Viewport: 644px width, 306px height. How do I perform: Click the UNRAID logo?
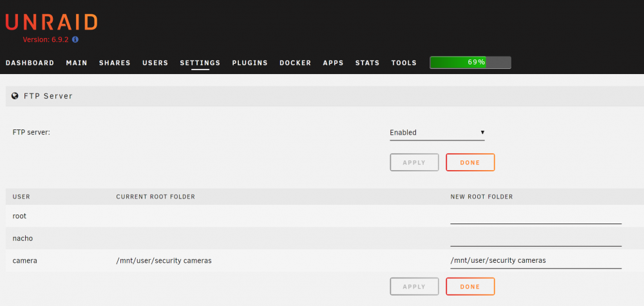(52, 22)
